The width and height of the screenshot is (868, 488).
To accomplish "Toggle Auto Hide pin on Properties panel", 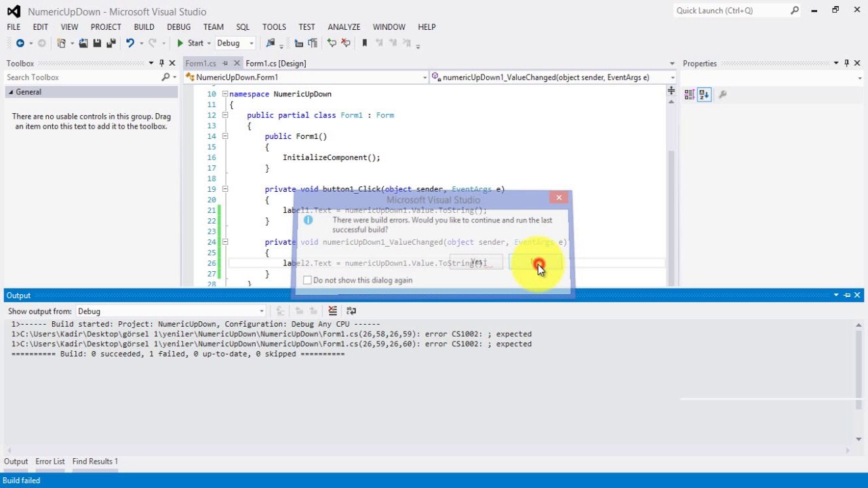I will pyautogui.click(x=846, y=63).
